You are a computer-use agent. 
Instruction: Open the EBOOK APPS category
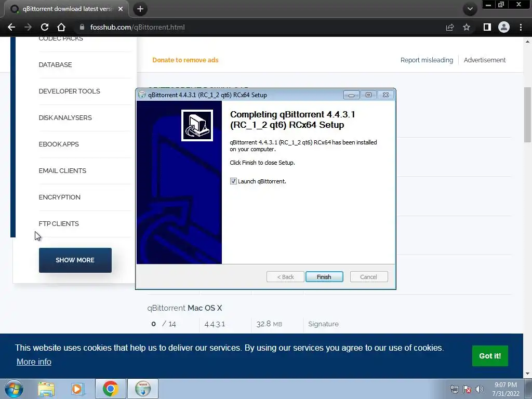tap(59, 144)
